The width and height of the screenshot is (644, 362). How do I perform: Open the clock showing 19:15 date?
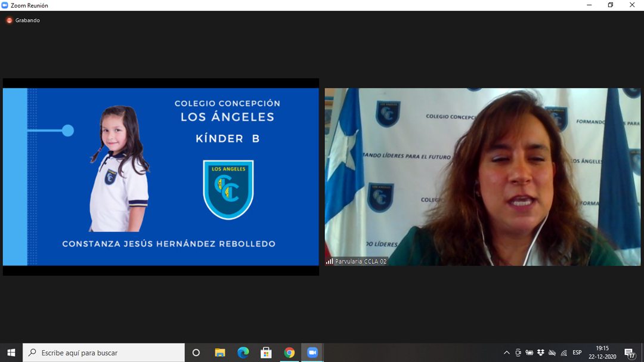[x=602, y=352]
